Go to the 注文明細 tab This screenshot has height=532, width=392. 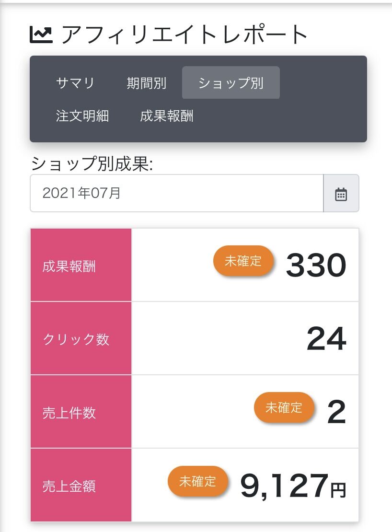coord(82,116)
